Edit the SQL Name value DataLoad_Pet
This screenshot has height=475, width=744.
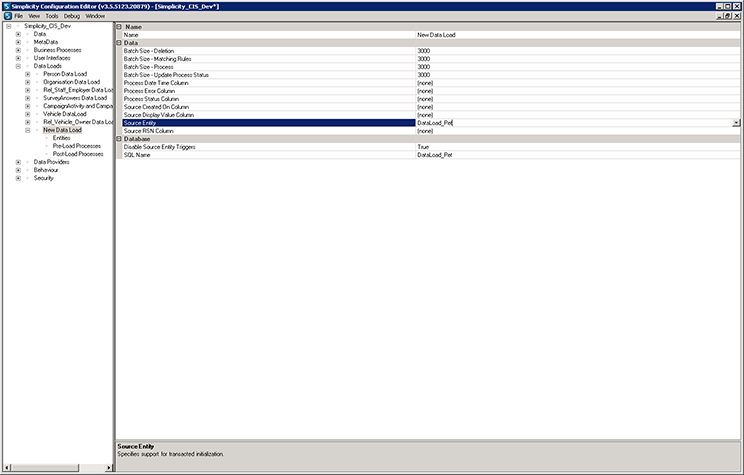(577, 155)
